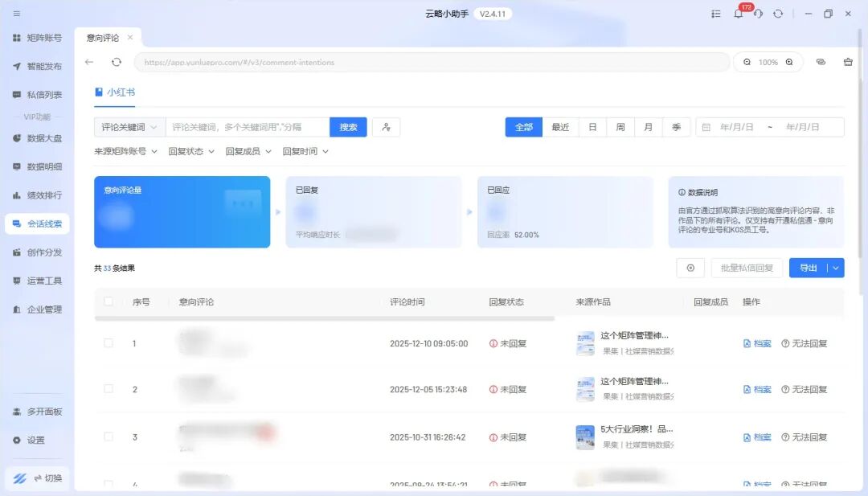
Task: Check the select-all checkbox in table header
Action: pyautogui.click(x=108, y=302)
